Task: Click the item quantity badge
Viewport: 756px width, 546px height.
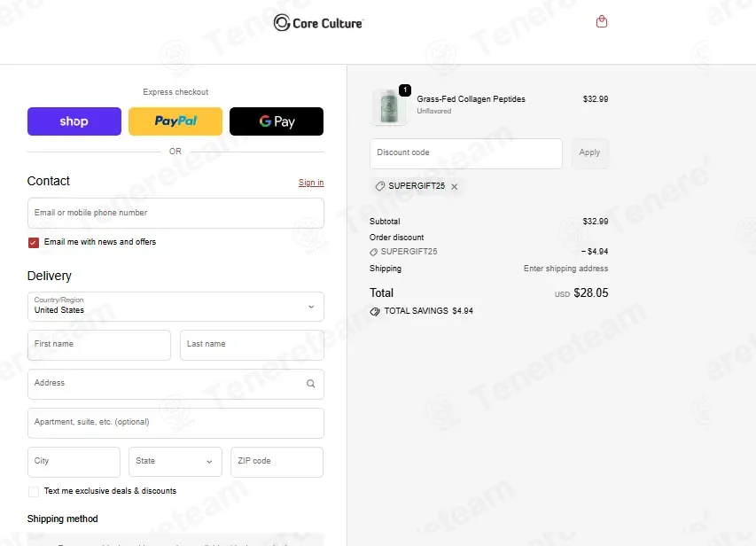Action: (405, 90)
